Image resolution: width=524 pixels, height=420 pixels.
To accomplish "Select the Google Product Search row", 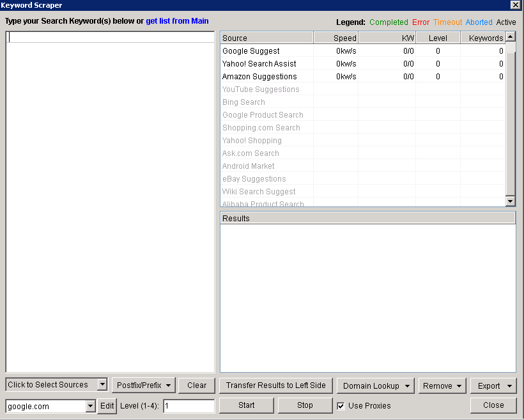I will 363,114.
